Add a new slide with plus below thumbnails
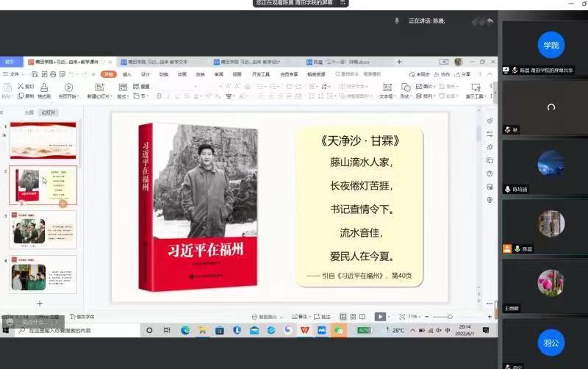Image resolution: width=588 pixels, height=369 pixels. click(x=40, y=304)
